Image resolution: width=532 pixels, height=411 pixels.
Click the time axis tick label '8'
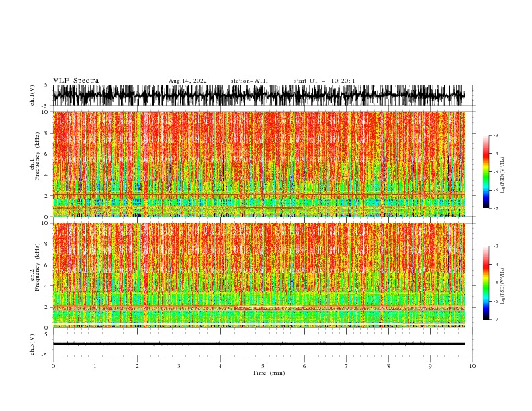tap(388, 366)
